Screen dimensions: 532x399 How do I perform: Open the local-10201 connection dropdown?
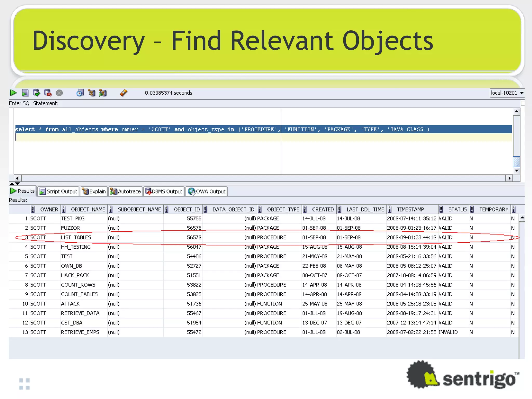point(507,93)
